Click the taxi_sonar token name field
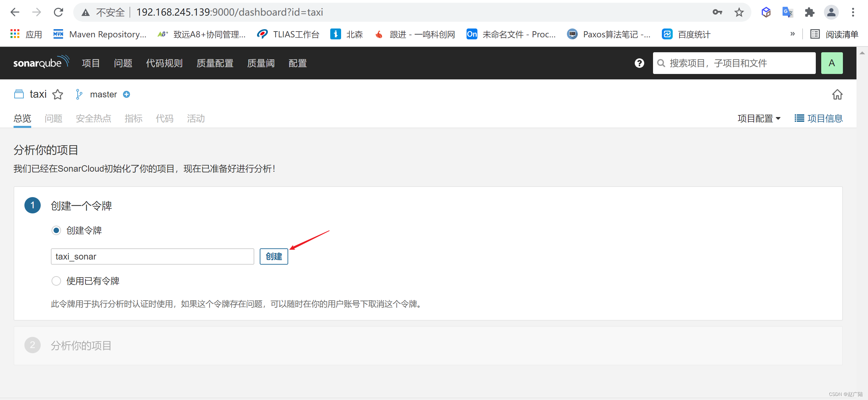Screen dimensions: 868x400 [x=152, y=256]
